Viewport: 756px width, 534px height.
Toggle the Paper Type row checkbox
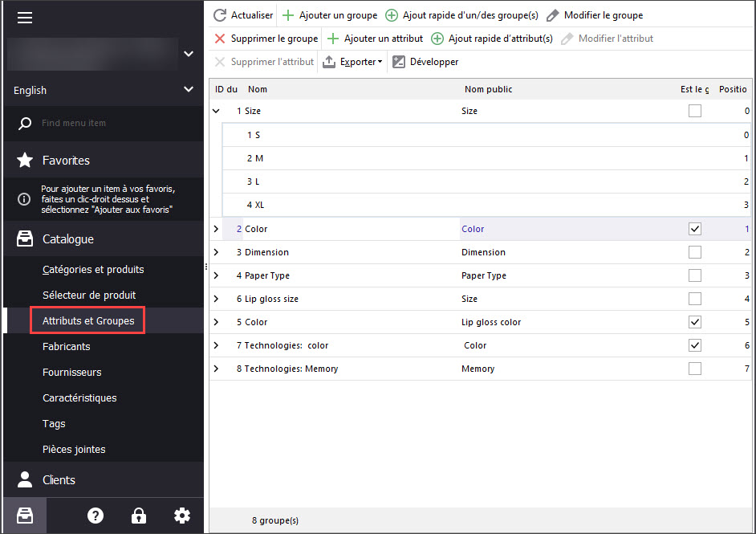point(695,275)
